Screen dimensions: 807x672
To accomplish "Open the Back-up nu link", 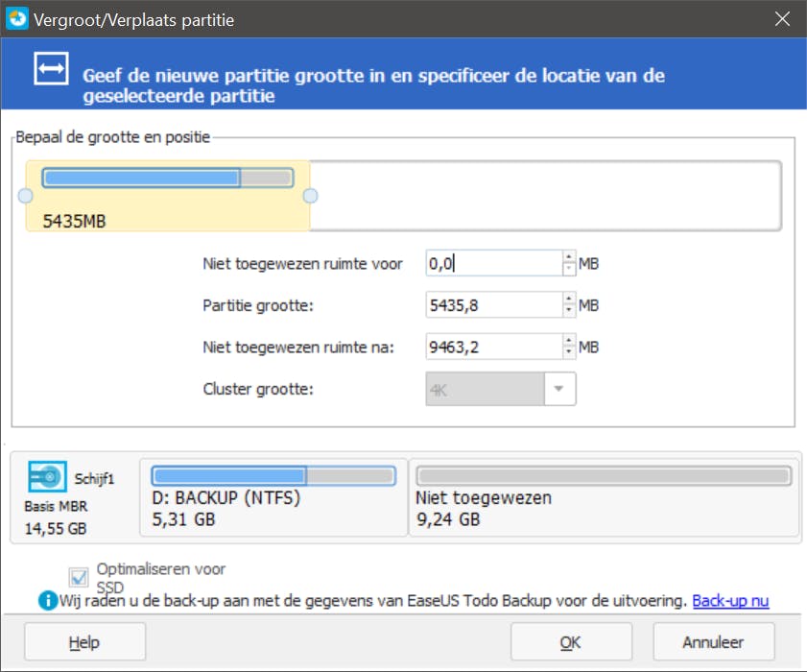I will pyautogui.click(x=730, y=600).
